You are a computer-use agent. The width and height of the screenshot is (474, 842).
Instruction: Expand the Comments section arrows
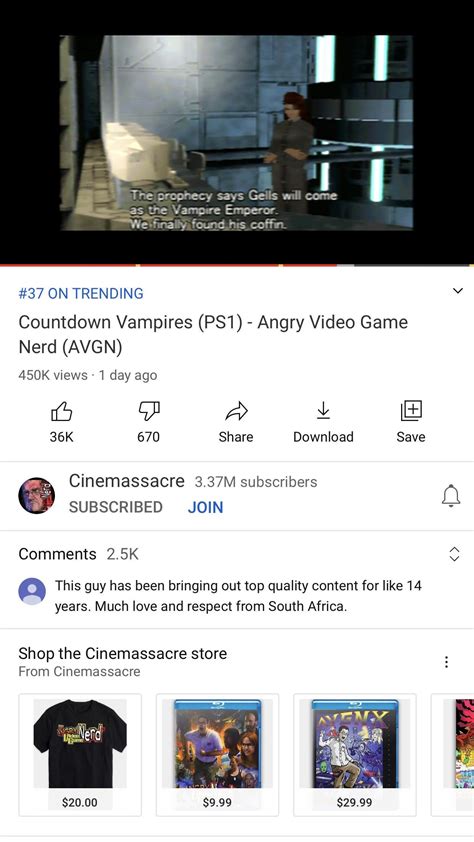(454, 554)
